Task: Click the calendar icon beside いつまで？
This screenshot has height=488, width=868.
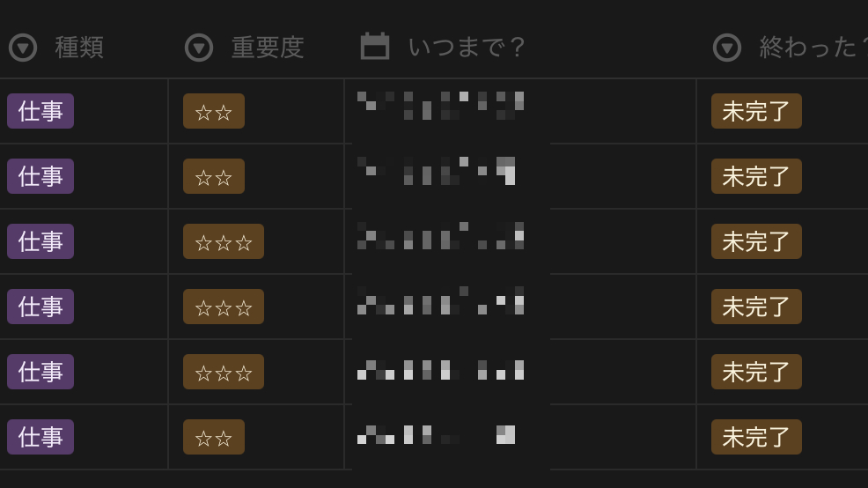Action: [x=375, y=46]
